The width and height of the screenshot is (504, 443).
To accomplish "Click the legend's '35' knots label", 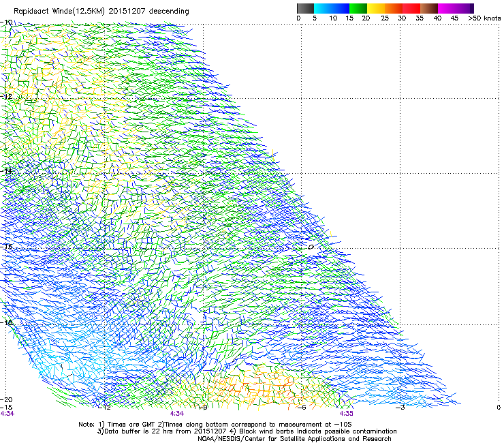I will pos(420,18).
